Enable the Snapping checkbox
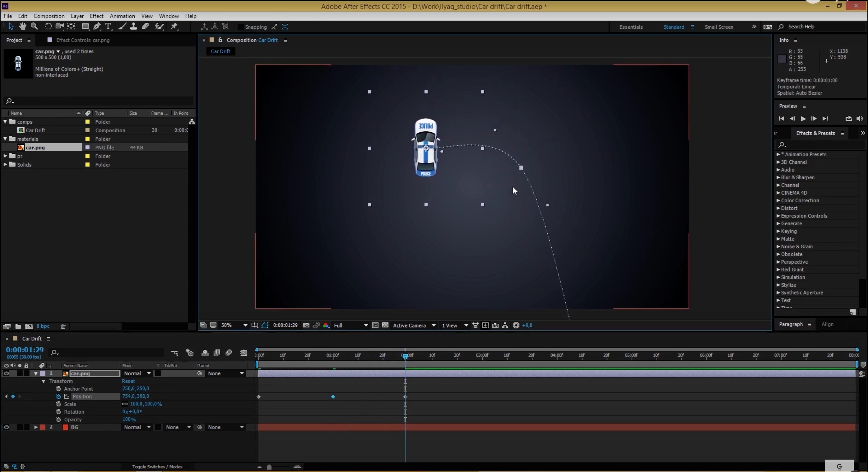Image resolution: width=868 pixels, height=472 pixels. (x=240, y=27)
